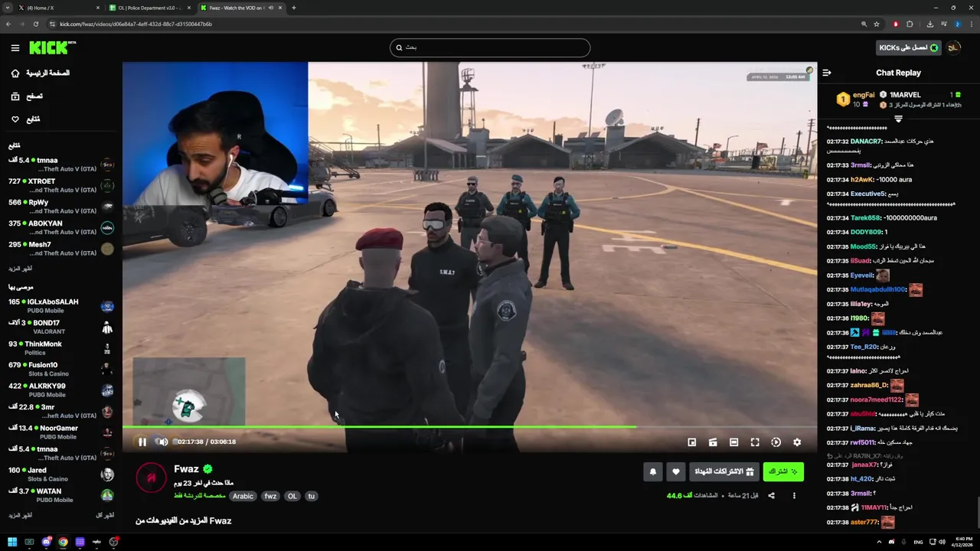This screenshot has width=980, height=551.
Task: Bookmark this page star icon
Action: tap(877, 24)
